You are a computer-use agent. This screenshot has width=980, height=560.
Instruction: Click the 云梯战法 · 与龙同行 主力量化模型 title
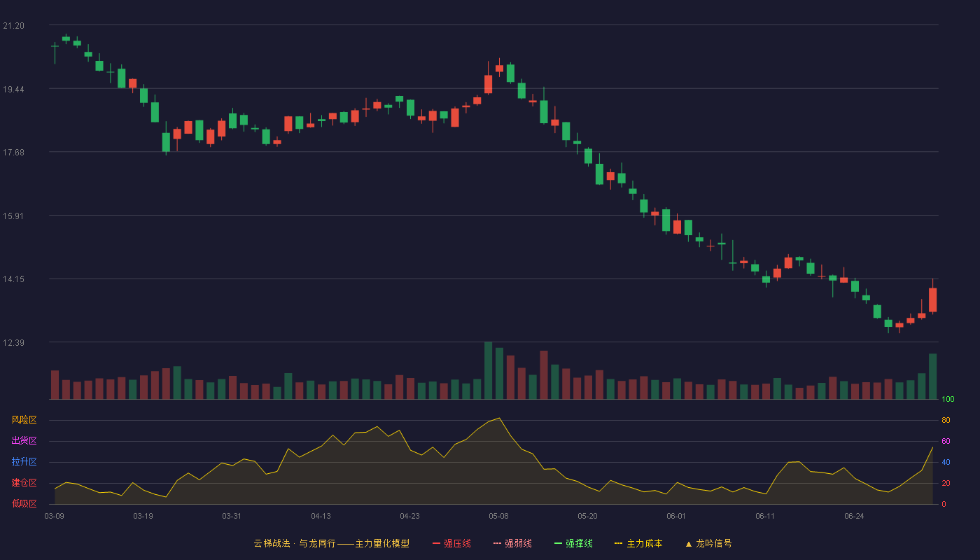[x=331, y=543]
